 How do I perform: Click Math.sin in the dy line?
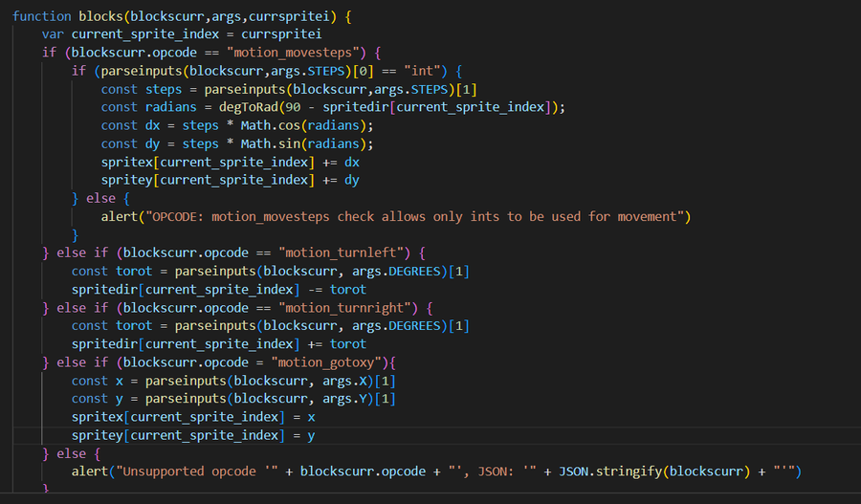270,143
